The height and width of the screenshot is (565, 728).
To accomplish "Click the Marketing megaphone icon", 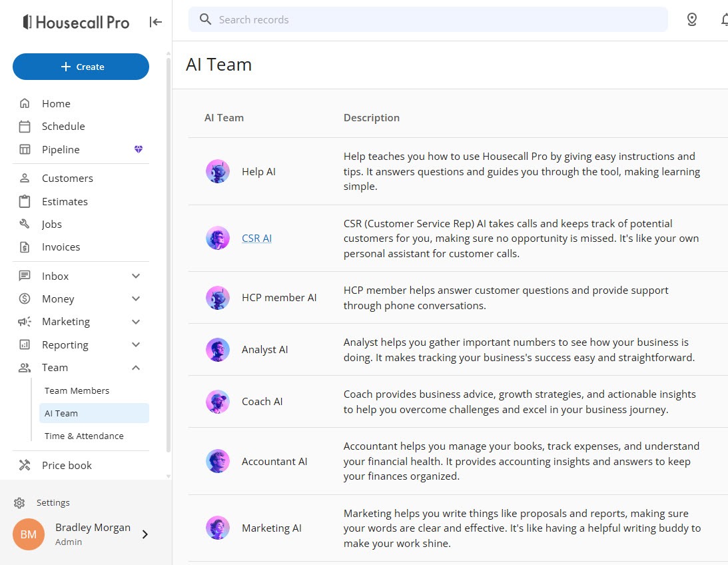I will coord(25,322).
